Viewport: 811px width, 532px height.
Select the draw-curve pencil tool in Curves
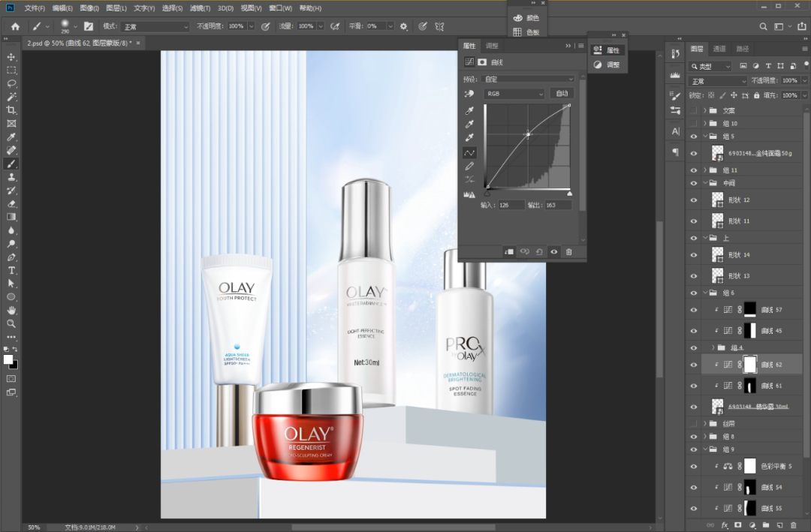tap(469, 166)
